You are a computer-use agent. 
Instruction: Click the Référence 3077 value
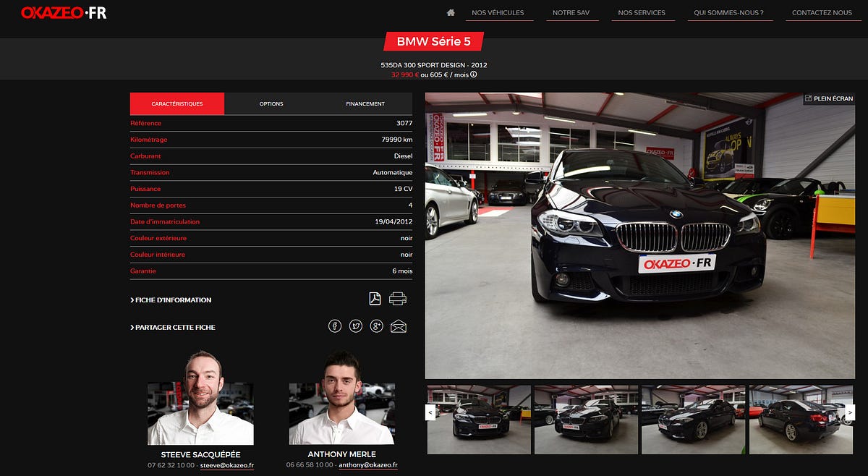point(404,123)
